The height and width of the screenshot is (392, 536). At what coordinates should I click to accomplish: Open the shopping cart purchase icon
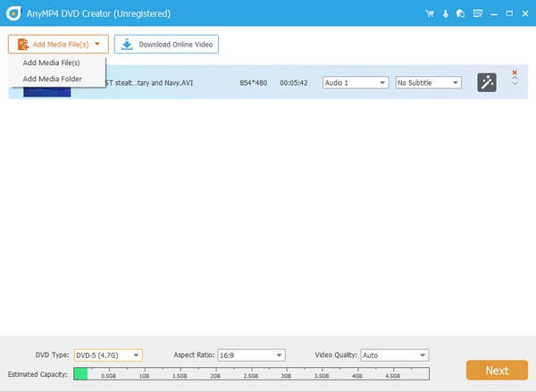click(430, 13)
